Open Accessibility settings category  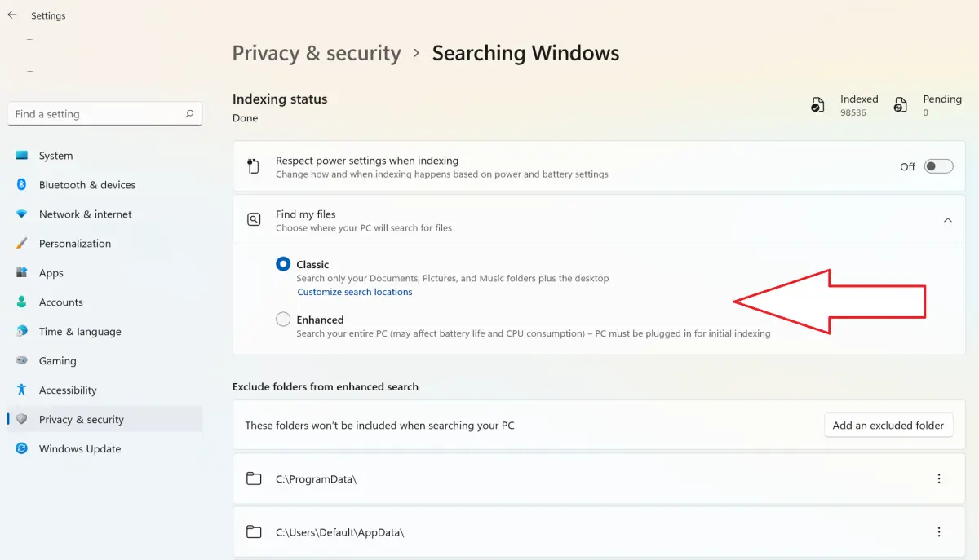coord(104,390)
